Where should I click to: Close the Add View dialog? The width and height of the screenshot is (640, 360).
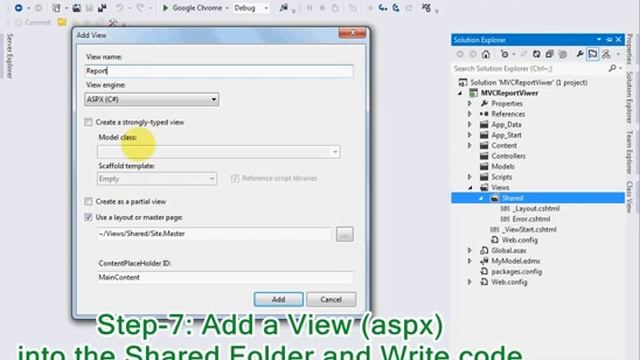[352, 33]
